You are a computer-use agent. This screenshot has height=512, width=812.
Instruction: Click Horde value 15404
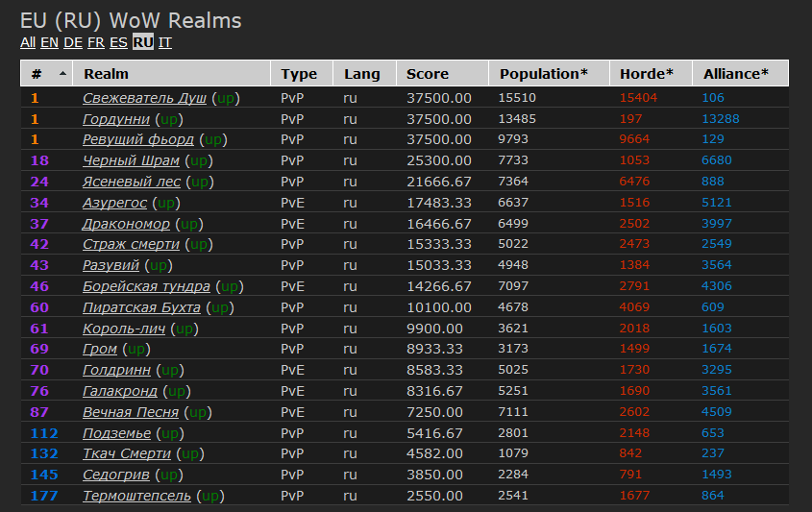coord(638,98)
